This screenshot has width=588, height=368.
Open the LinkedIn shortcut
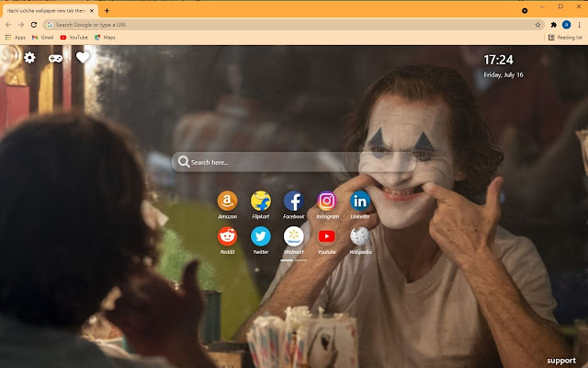(x=360, y=201)
